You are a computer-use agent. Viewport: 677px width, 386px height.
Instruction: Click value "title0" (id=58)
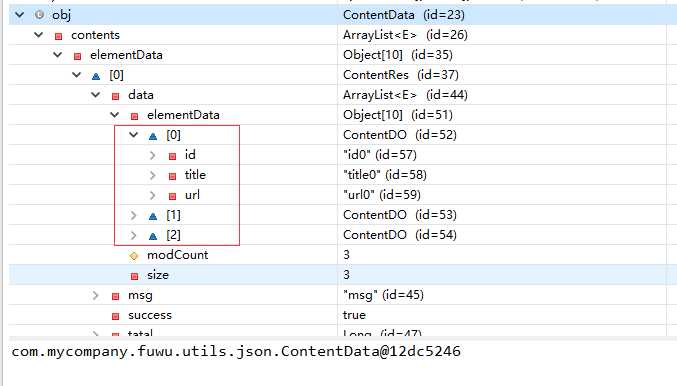pyautogui.click(x=385, y=175)
